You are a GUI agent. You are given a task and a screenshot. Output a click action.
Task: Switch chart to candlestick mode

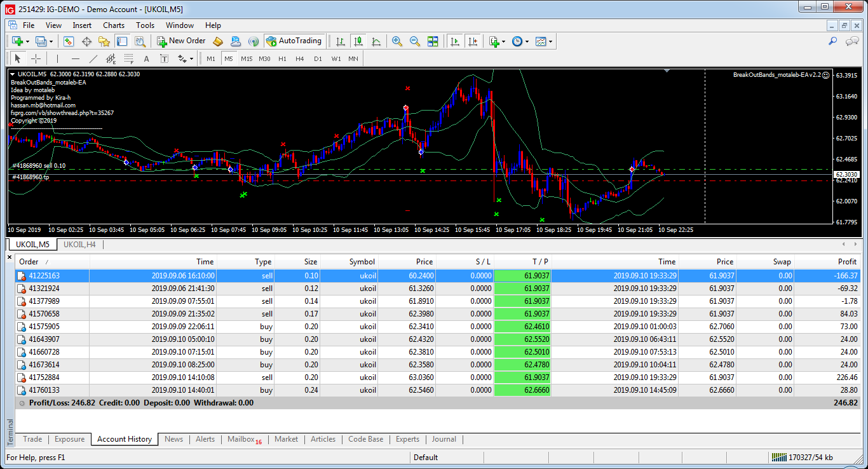tap(358, 41)
